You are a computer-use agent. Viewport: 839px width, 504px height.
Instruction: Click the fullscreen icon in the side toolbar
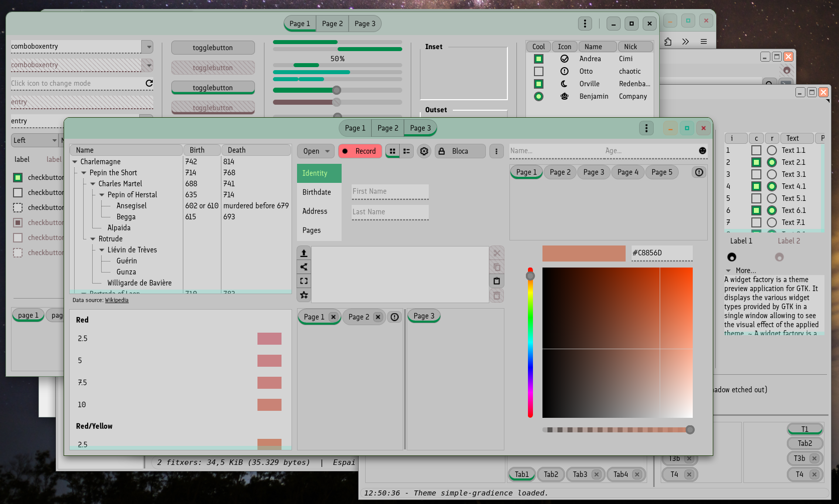[304, 281]
